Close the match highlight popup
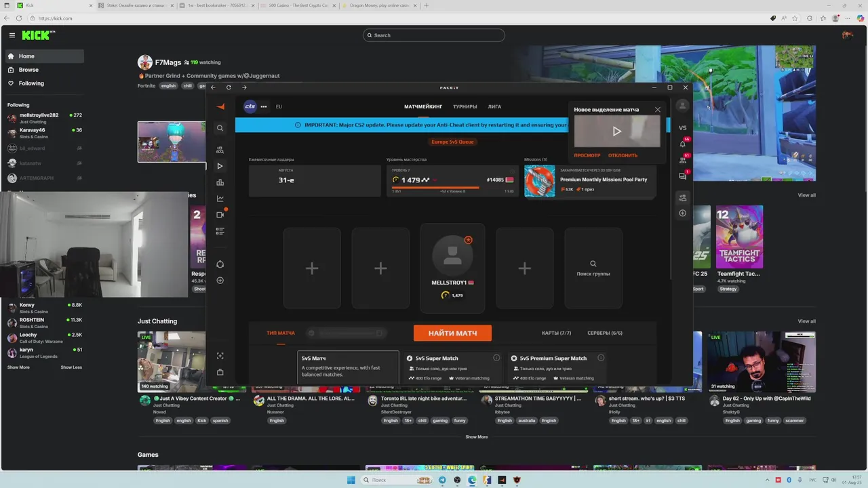Viewport: 868px width, 488px height. 657,109
